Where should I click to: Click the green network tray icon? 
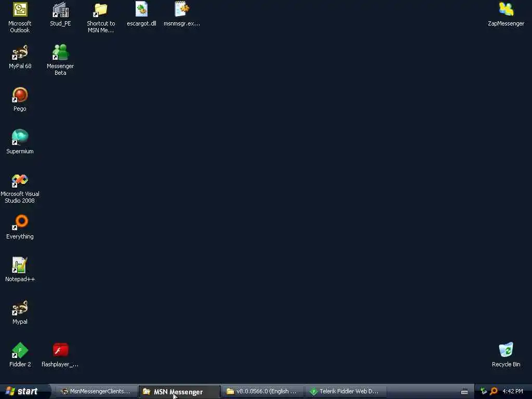(x=484, y=391)
